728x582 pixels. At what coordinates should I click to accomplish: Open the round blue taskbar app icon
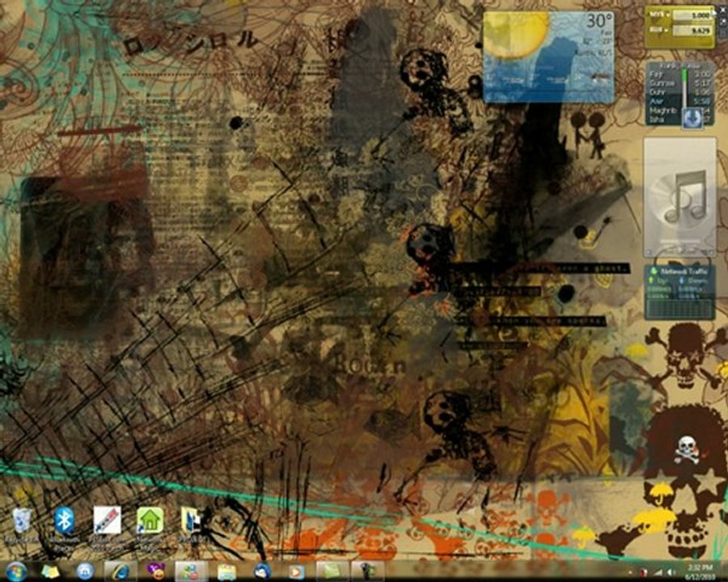pos(85,571)
